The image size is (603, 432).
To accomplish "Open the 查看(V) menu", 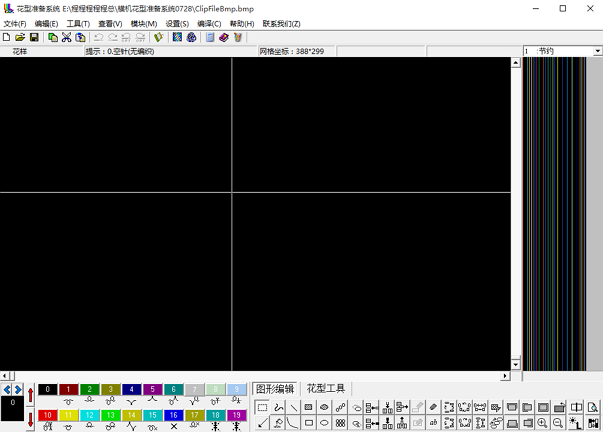I will tap(110, 24).
